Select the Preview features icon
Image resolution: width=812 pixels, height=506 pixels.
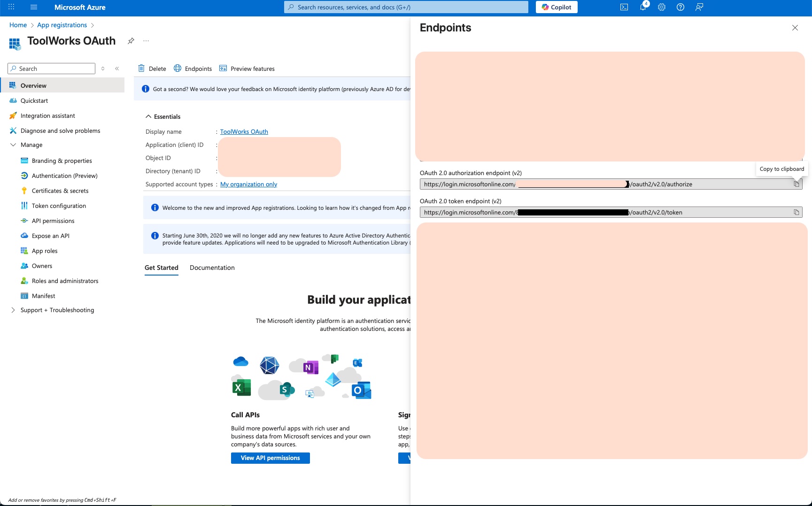[x=223, y=69]
